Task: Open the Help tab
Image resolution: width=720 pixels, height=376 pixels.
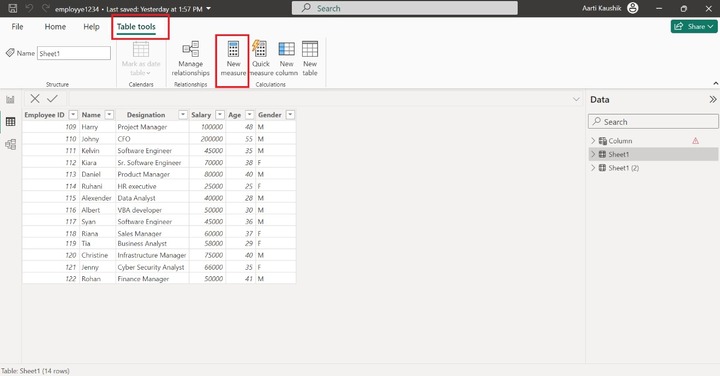Action: pos(91,27)
